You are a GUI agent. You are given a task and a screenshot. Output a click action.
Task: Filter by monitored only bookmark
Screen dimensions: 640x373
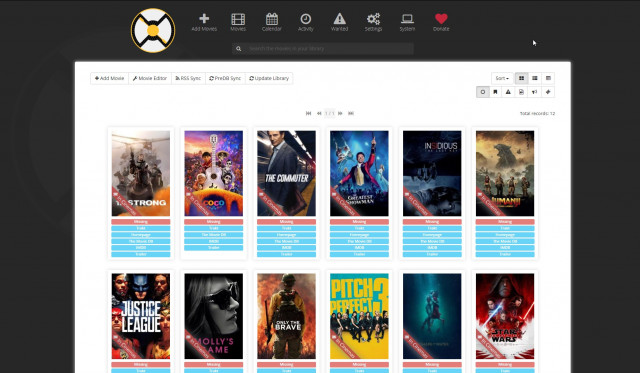point(496,92)
